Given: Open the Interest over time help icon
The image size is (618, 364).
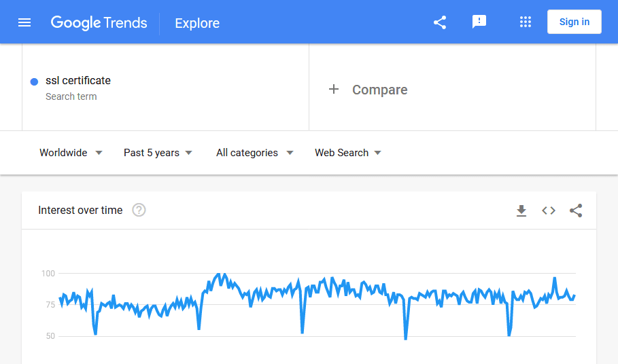Looking at the screenshot, I should (x=139, y=210).
